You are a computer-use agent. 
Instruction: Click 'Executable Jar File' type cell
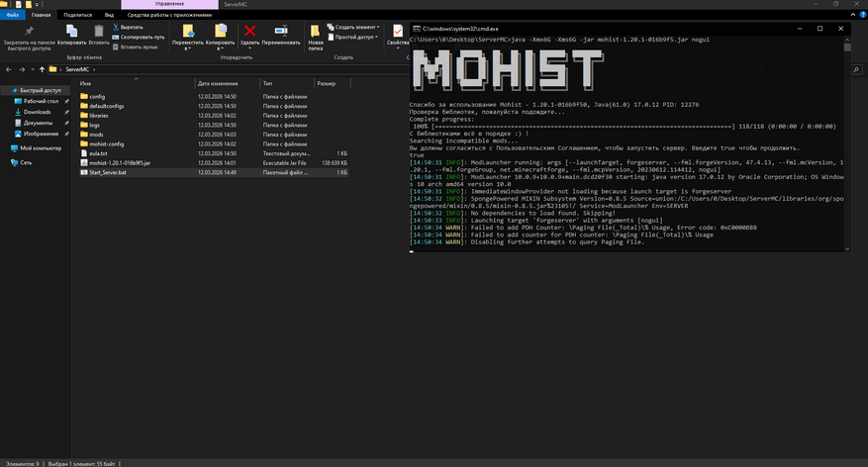coord(284,162)
